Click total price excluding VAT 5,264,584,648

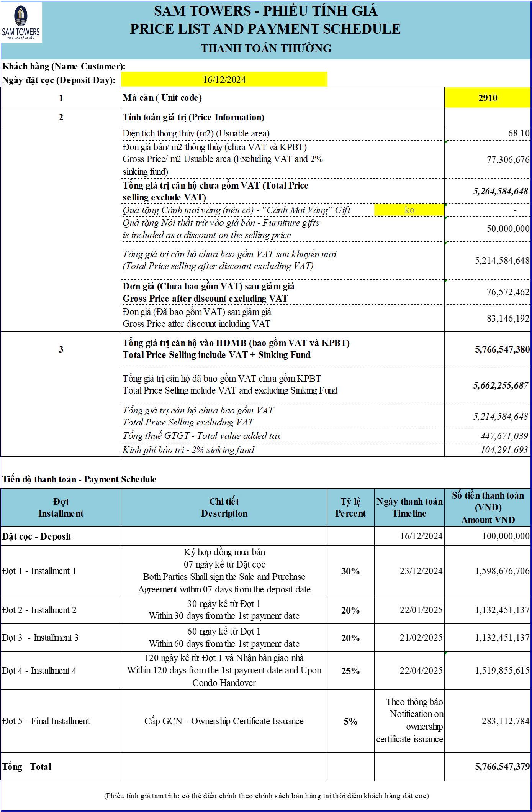tap(501, 191)
